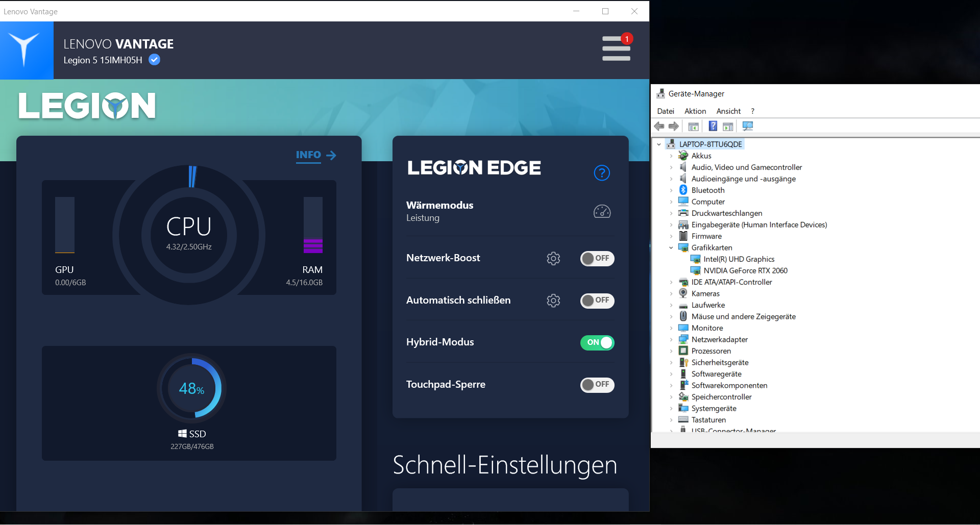The image size is (980, 525).
Task: Select Softwaregeräte in device tree
Action: pos(716,374)
